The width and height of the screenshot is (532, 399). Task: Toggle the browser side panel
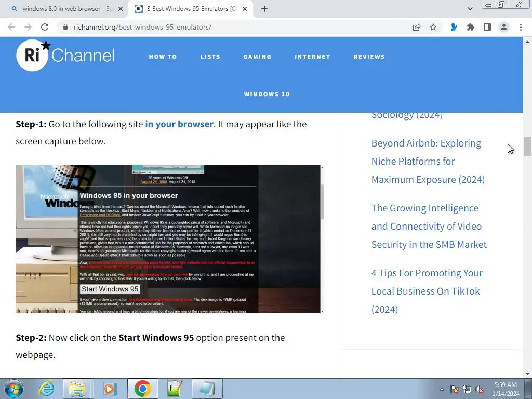coord(487,27)
